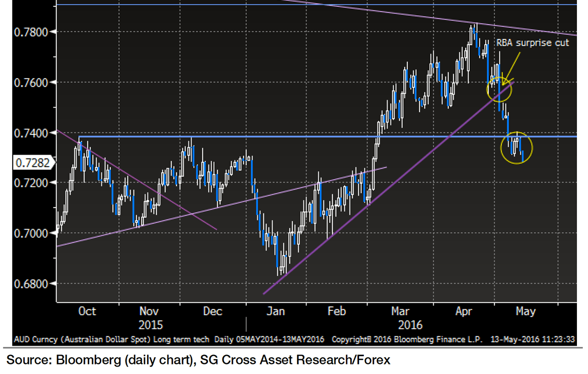Select the 2016 year label
The image size is (588, 374).
[407, 325]
